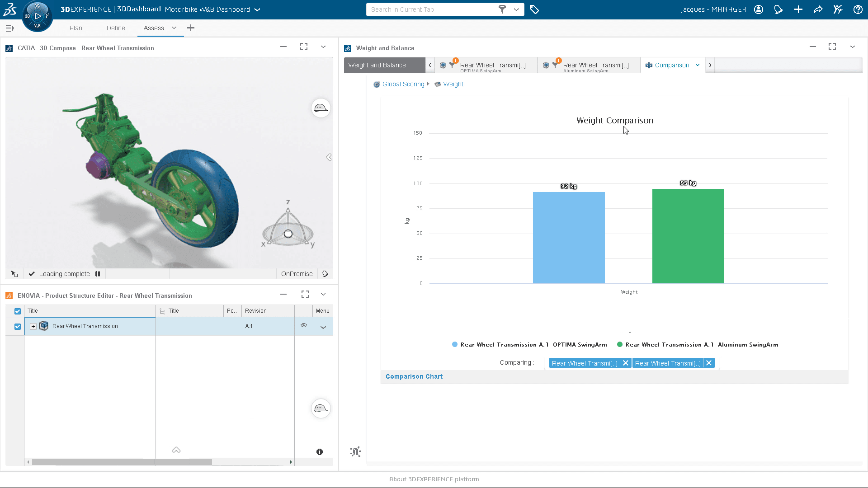Expand the Rear Wheel Transmission tree item
The width and height of the screenshot is (868, 488).
(x=33, y=326)
